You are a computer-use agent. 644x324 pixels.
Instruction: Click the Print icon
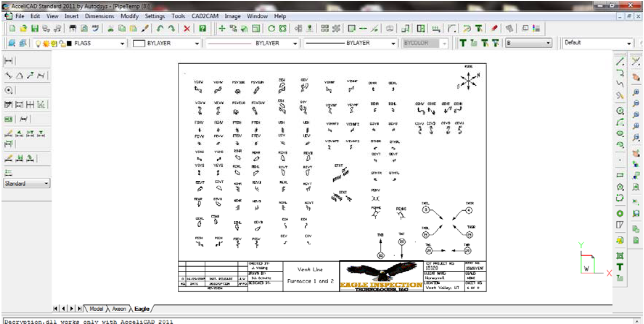(73, 29)
